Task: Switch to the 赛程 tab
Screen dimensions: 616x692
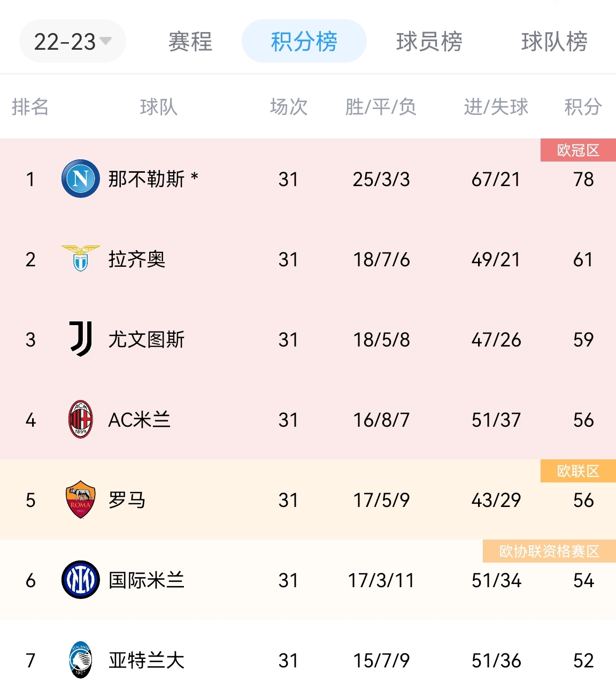Action: [x=190, y=41]
